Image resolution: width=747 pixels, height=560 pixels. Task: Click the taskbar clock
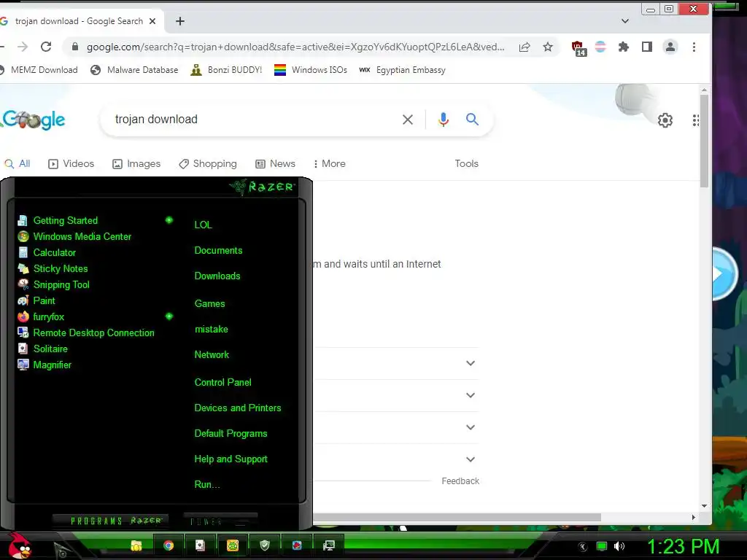(x=683, y=546)
